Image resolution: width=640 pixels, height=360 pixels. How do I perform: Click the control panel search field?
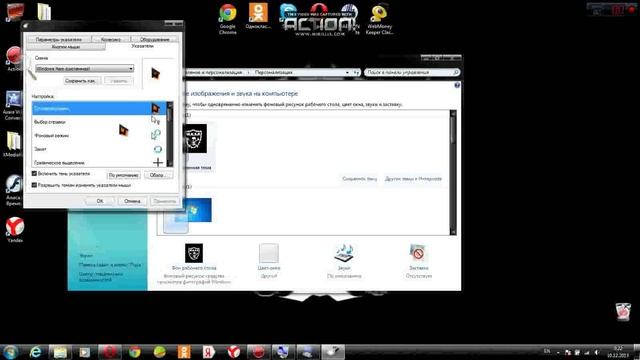coord(408,72)
